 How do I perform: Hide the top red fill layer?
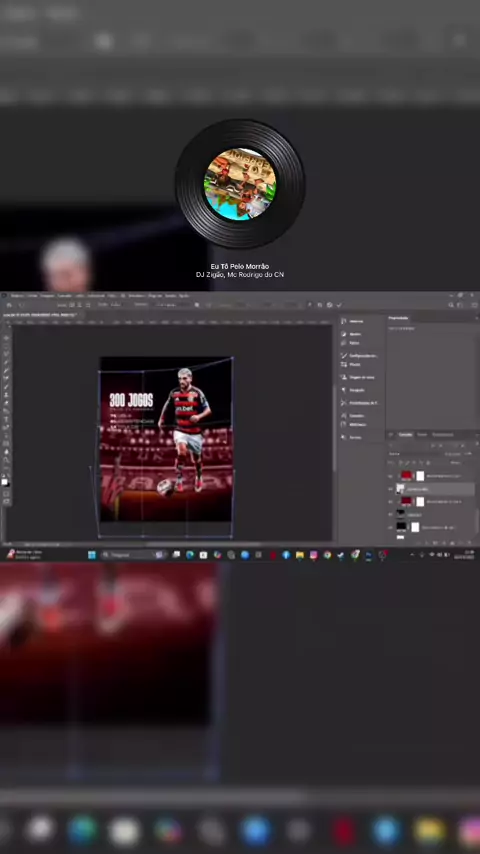coord(390,476)
